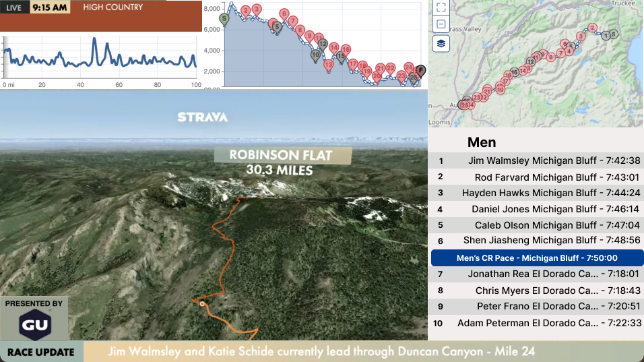This screenshot has width=644, height=362.
Task: Click red marker 14 on the map
Action: tap(523, 71)
